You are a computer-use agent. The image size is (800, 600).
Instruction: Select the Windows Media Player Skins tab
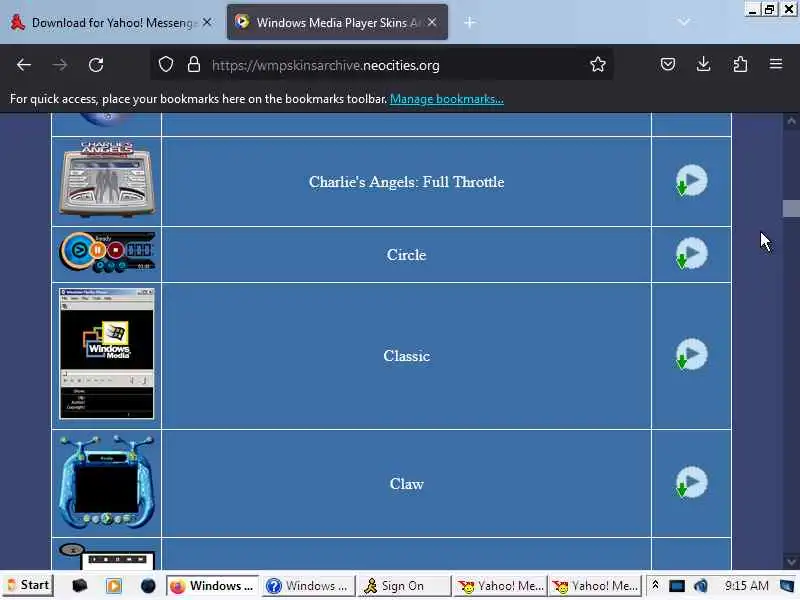point(337,22)
